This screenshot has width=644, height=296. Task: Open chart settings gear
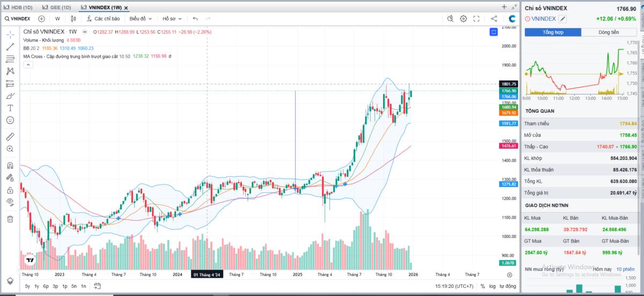point(463,19)
